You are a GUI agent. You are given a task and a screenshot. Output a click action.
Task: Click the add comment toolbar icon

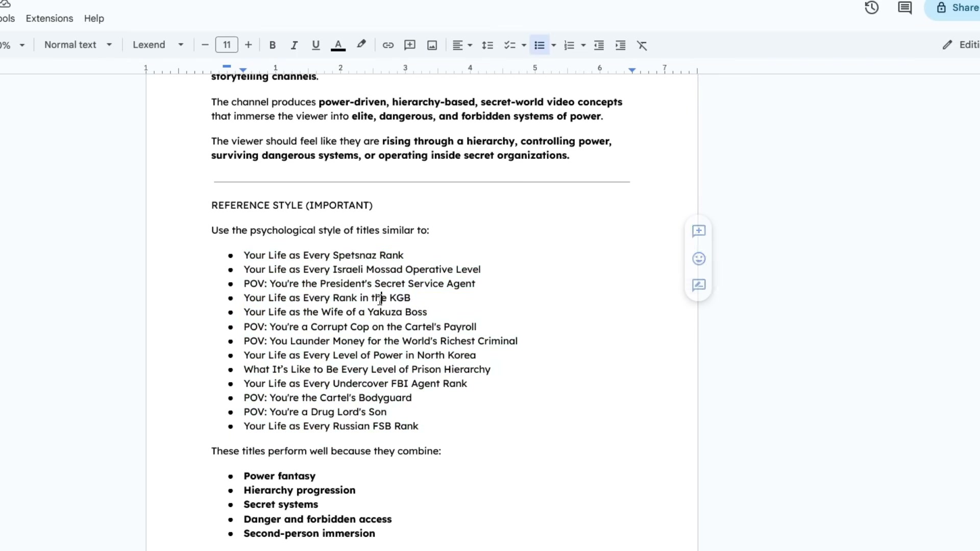[x=409, y=45]
